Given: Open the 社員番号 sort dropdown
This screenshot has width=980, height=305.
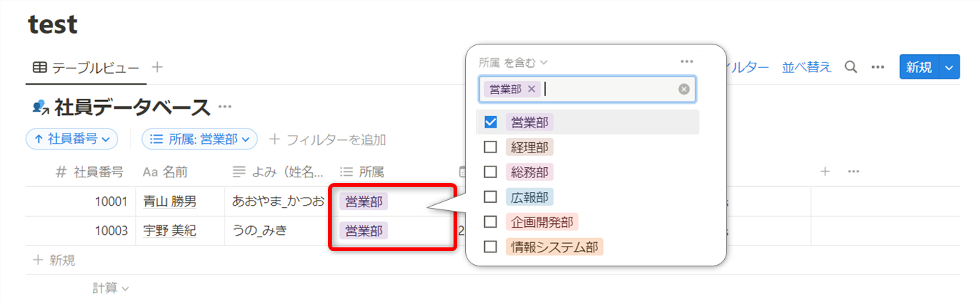Looking at the screenshot, I should pyautogui.click(x=71, y=139).
